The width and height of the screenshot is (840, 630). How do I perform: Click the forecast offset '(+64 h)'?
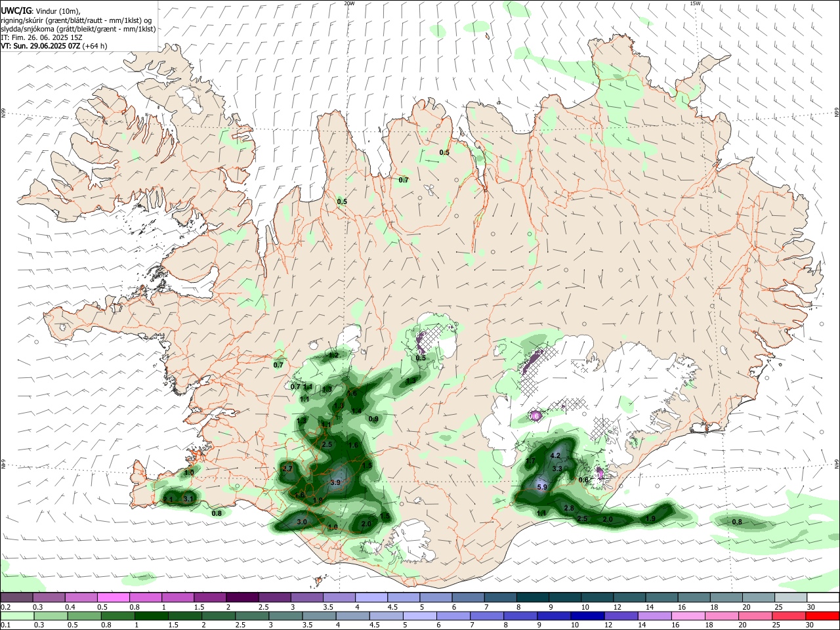[x=95, y=46]
